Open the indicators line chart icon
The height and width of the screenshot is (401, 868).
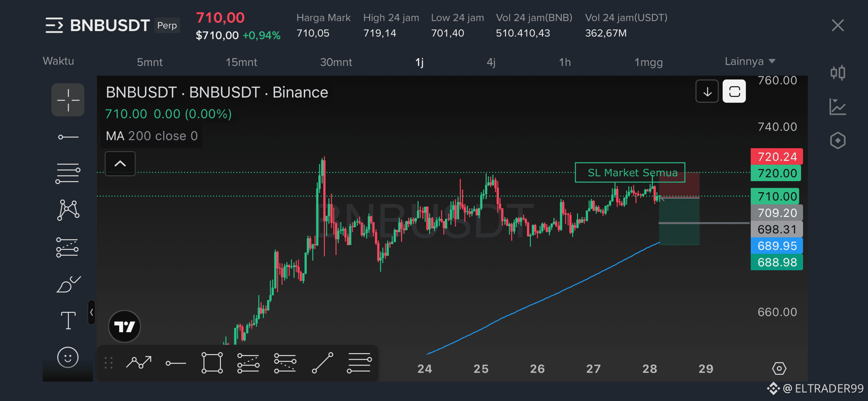pos(837,107)
